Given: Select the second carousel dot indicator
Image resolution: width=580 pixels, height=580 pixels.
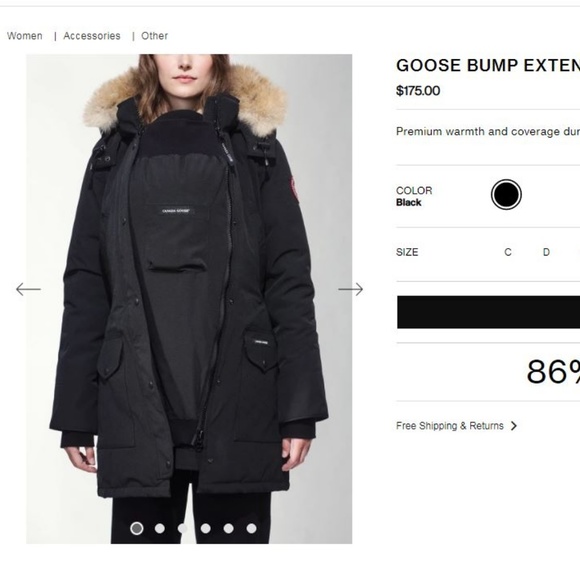Looking at the screenshot, I should 160,528.
